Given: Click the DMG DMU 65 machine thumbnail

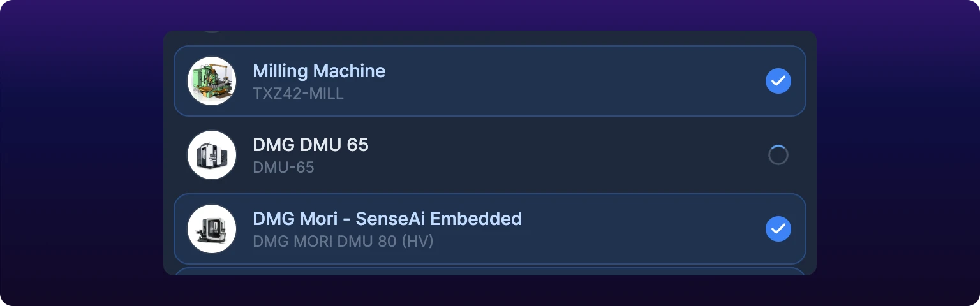Looking at the screenshot, I should click(x=212, y=155).
